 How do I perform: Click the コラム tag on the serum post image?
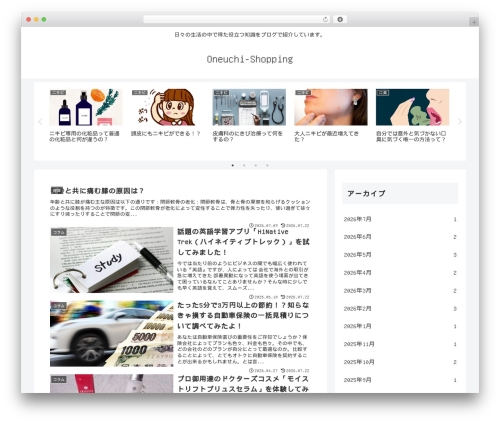pyautogui.click(x=58, y=379)
